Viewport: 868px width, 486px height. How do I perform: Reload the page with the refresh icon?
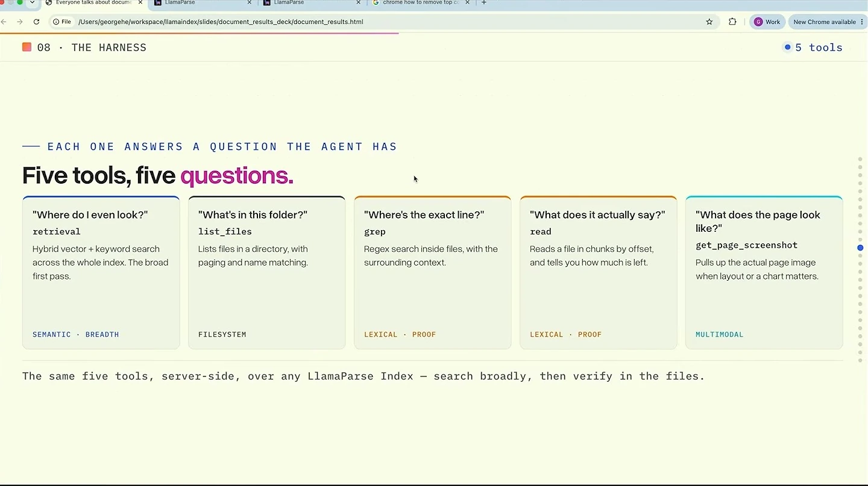click(x=36, y=22)
